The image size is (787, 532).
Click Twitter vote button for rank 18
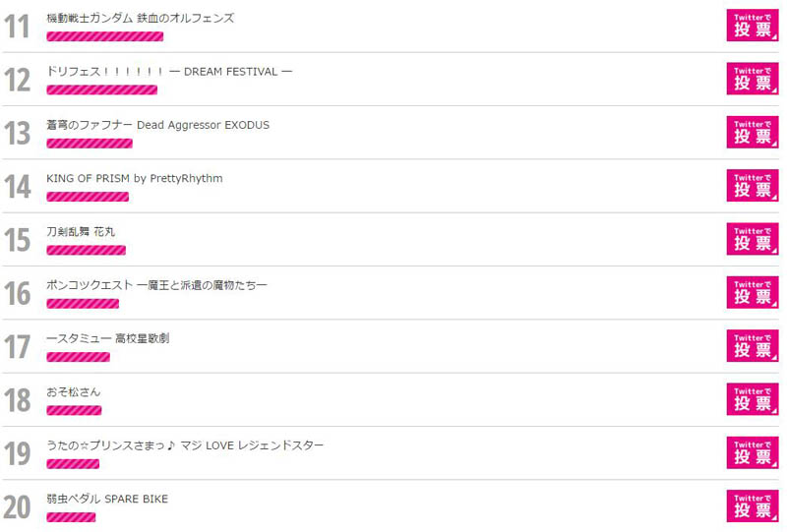(x=753, y=399)
